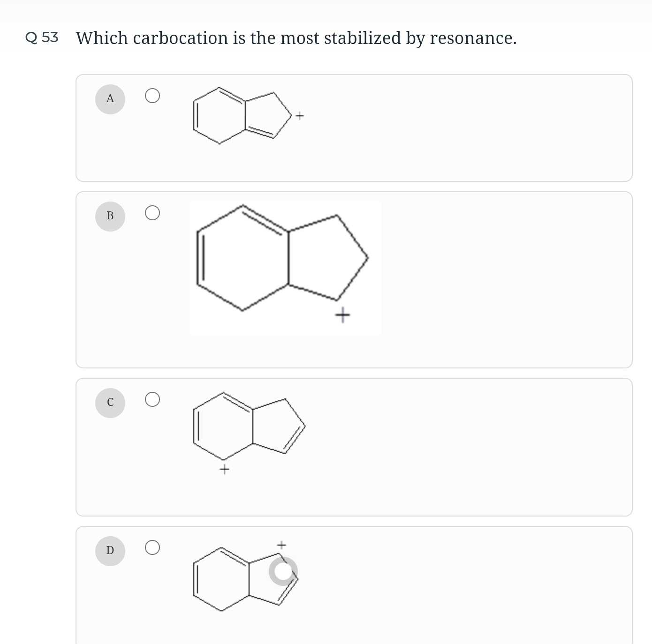Image resolution: width=652 pixels, height=644 pixels.
Task: Select radio button for option A
Action: click(x=152, y=96)
